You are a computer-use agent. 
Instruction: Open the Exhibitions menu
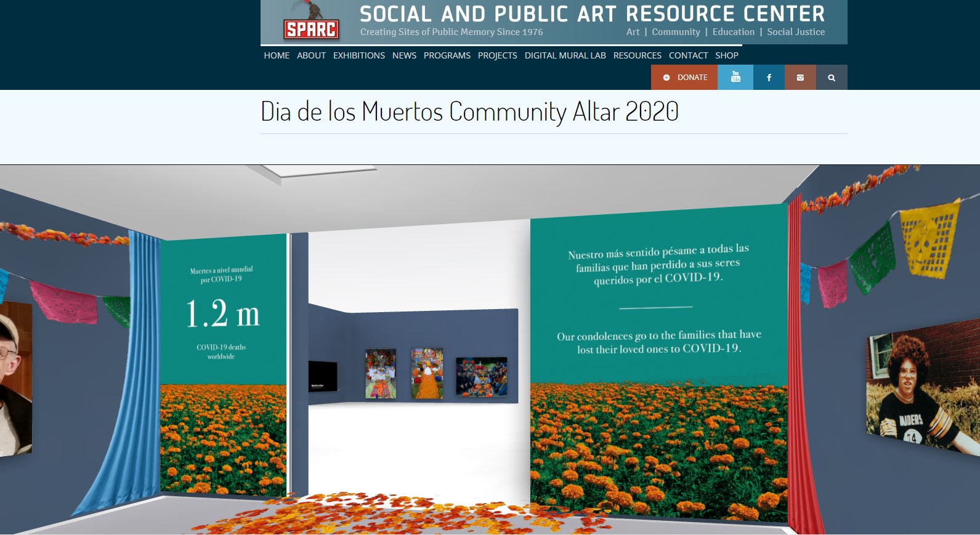[x=359, y=55]
